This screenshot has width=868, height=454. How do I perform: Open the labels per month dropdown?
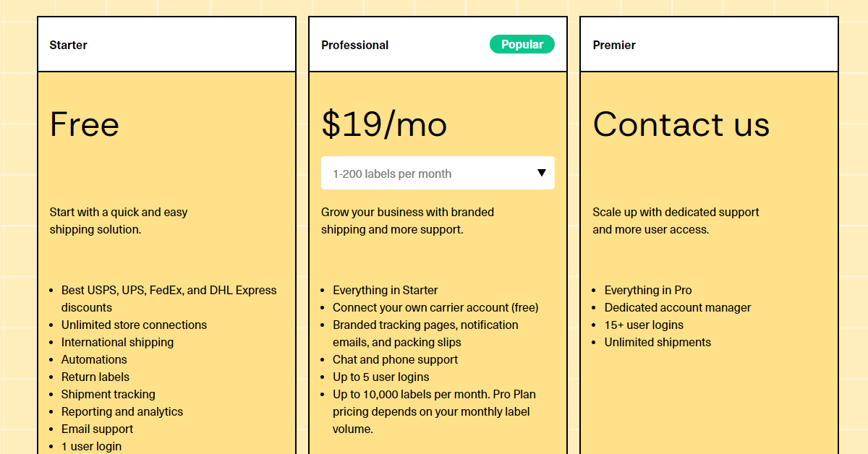coord(438,173)
